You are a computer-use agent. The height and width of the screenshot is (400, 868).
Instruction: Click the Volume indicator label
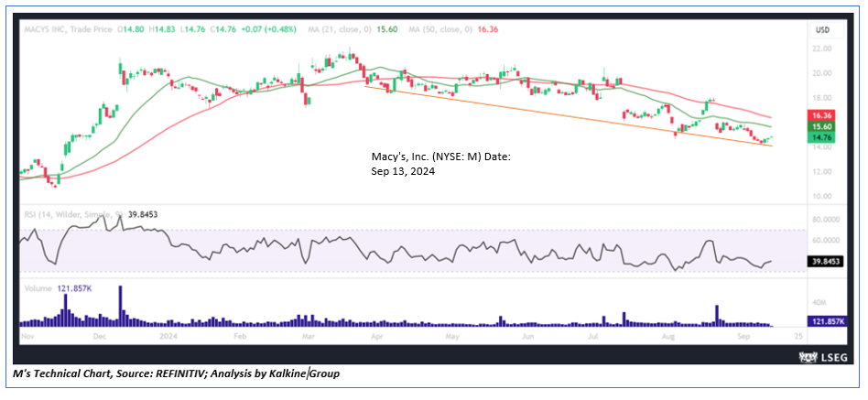pos(38,288)
